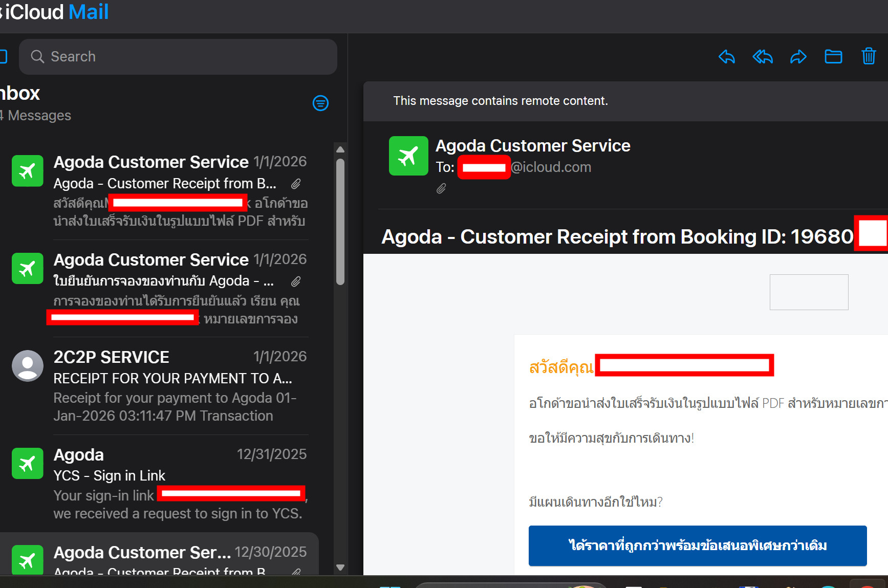Open the Agoda YCS Sign in Link email
Image resolution: width=888 pixels, height=588 pixels.
pos(179,484)
